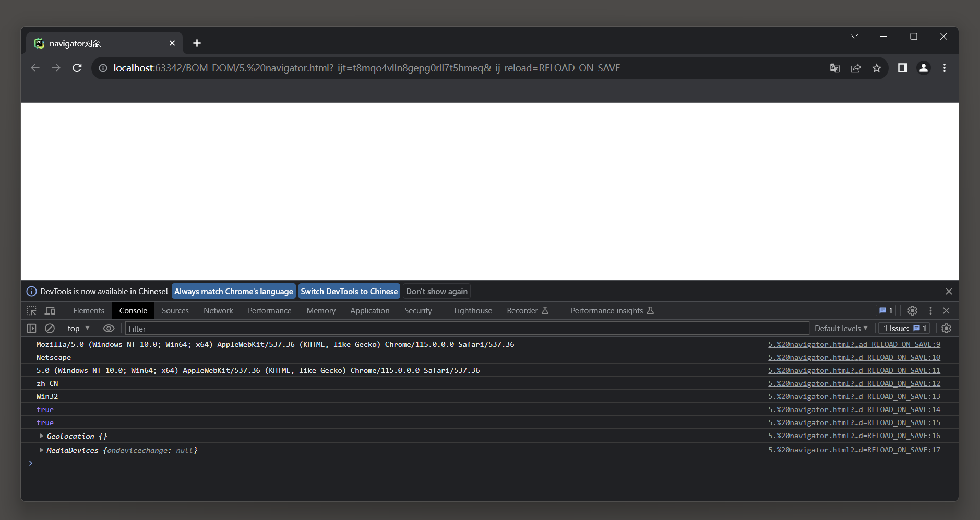Select the zh-CN console output
Screen dimensions: 980x520
click(x=47, y=383)
